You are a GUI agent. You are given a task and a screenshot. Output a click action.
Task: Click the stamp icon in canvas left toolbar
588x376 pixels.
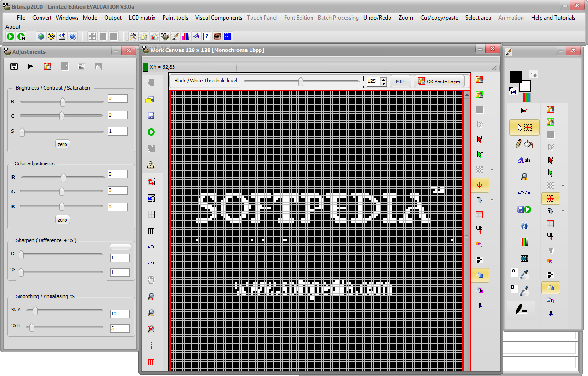[x=151, y=165]
